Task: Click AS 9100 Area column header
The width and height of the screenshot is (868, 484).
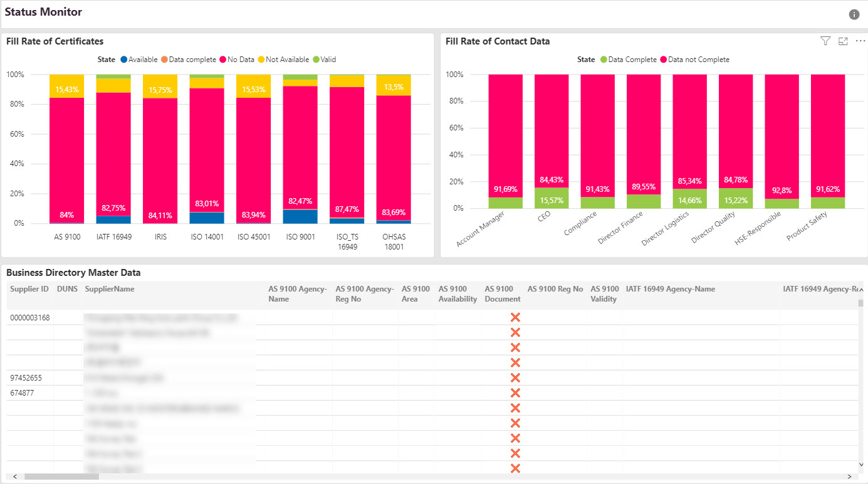Action: click(x=416, y=294)
